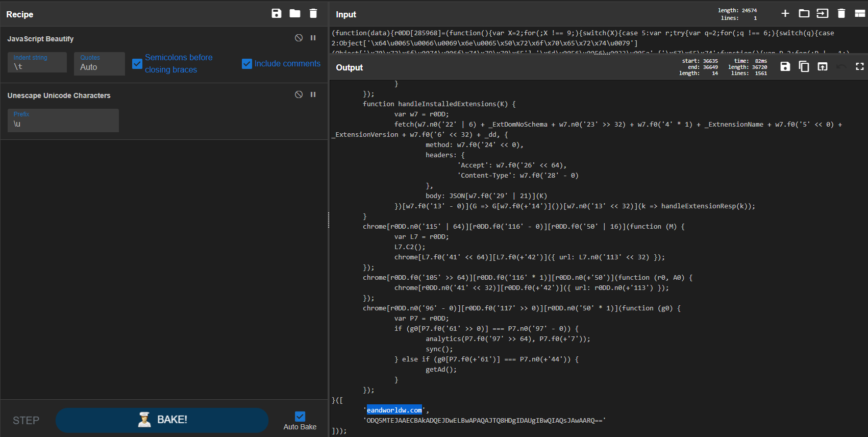This screenshot has height=437, width=868.
Task: Save the current recipe
Action: (277, 13)
